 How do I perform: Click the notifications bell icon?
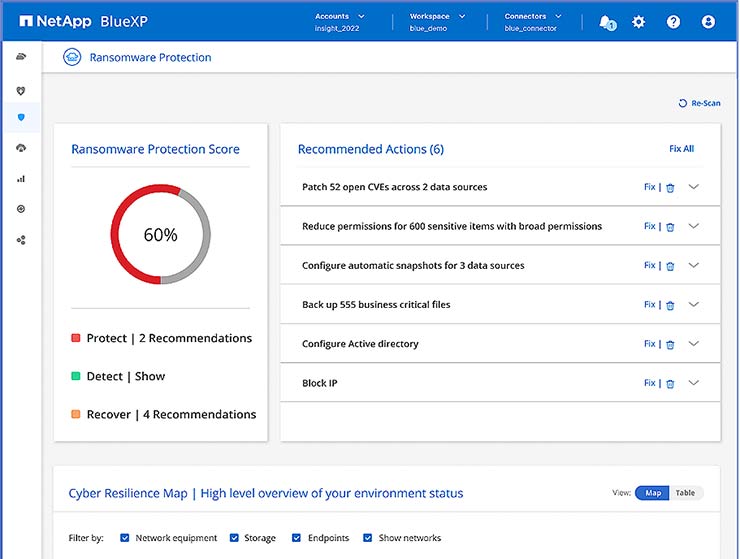(606, 21)
